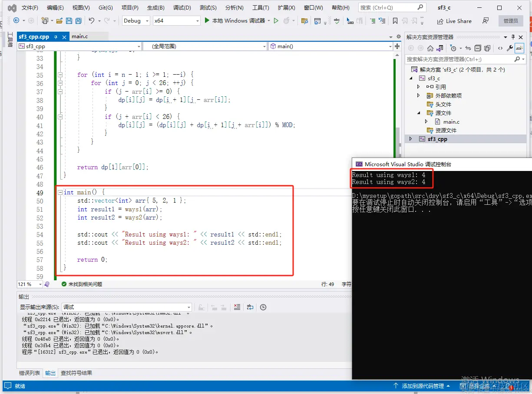The image size is (532, 394).
Task: Open the 工具箱 side panel tab
Action: tap(10, 40)
